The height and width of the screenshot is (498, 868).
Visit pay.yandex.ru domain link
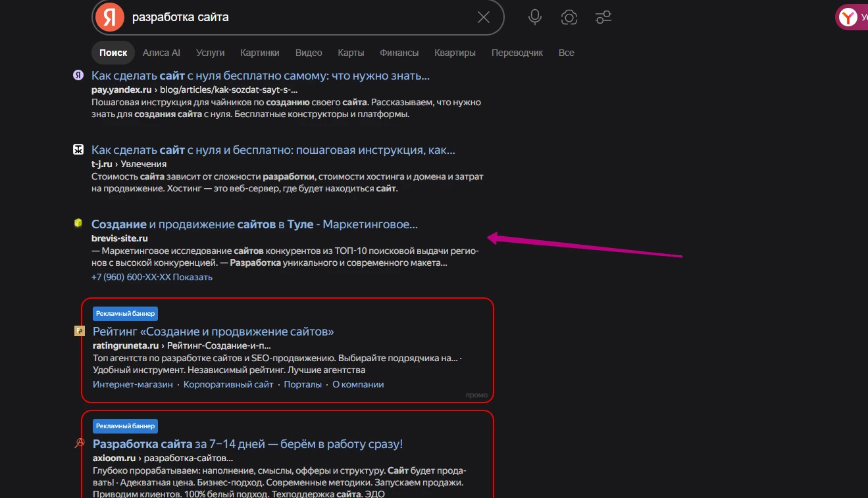tap(122, 89)
